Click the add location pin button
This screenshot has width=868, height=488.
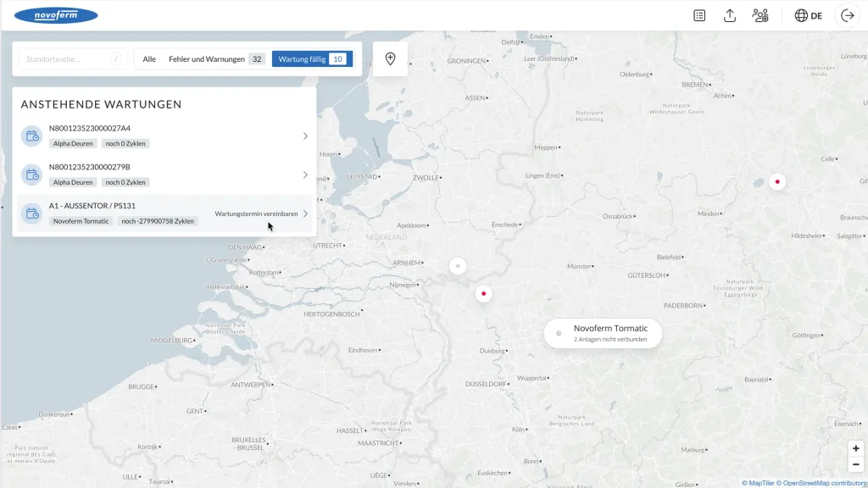point(390,58)
